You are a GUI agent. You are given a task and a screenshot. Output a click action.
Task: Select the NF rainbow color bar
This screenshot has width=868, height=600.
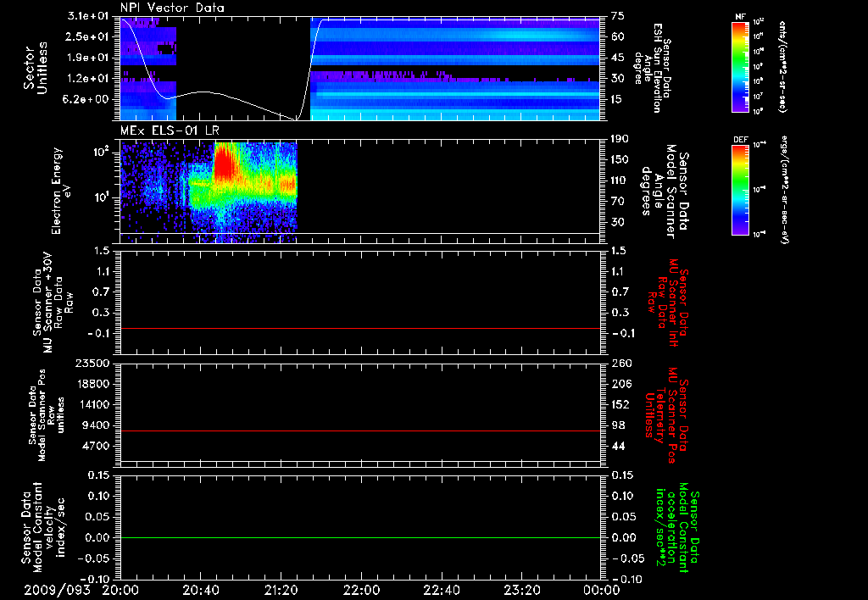point(740,66)
